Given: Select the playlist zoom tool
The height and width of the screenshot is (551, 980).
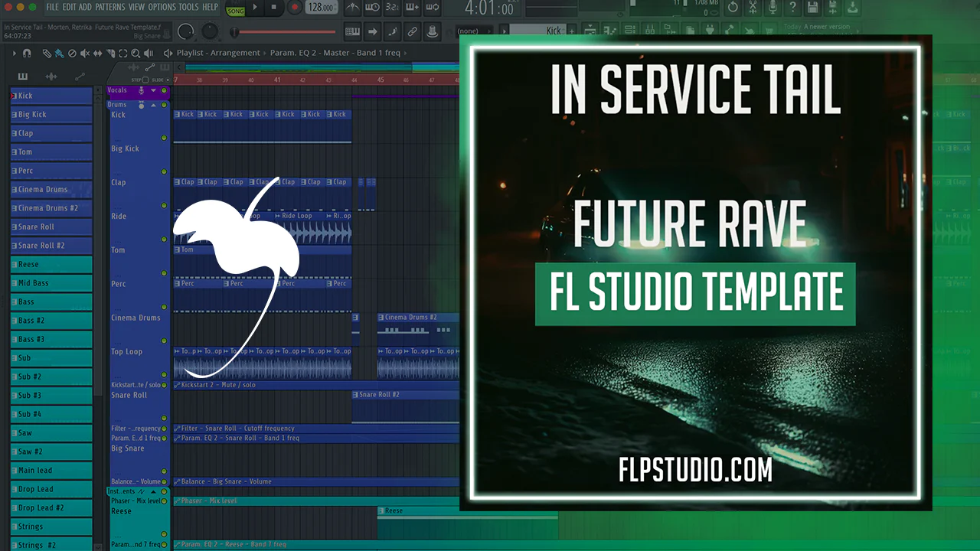Looking at the screenshot, I should [x=135, y=54].
